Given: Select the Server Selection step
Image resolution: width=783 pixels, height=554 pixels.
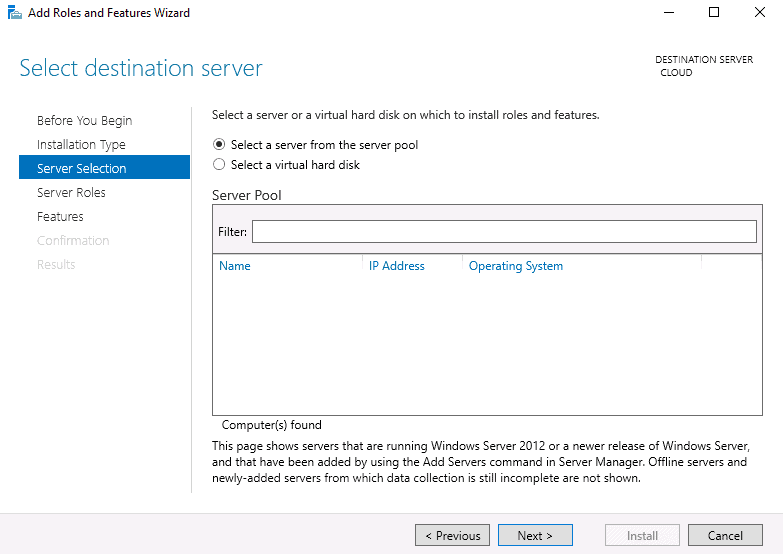Looking at the screenshot, I should coord(104,167).
